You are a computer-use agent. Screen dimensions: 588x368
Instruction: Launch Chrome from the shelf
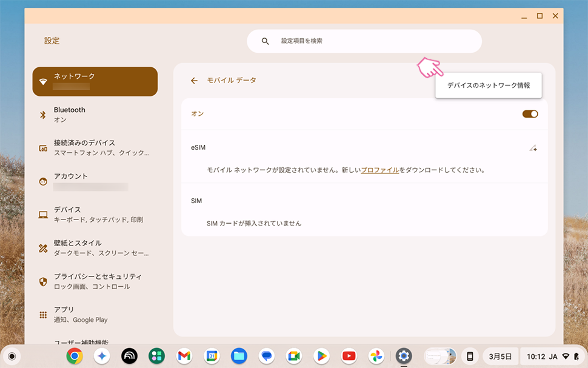click(x=75, y=356)
